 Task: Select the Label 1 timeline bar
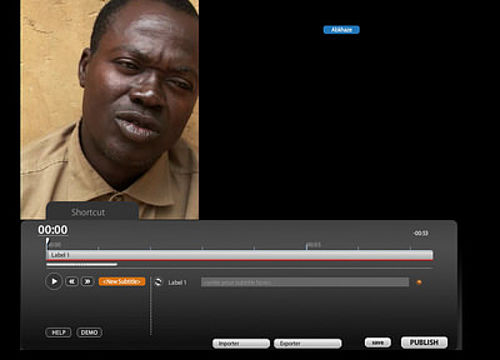click(239, 255)
